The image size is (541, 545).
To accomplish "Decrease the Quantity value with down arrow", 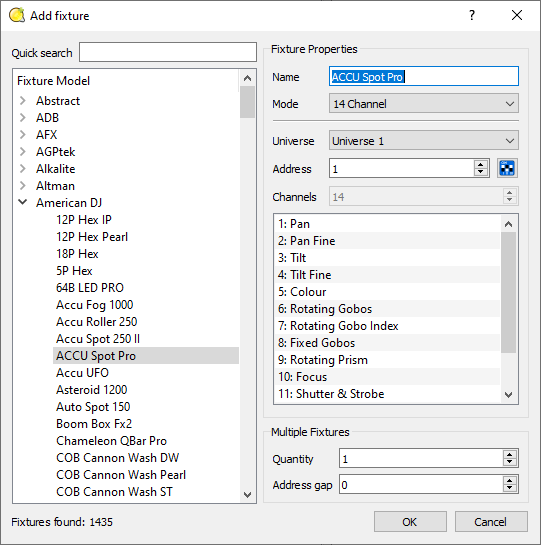I will tap(509, 462).
